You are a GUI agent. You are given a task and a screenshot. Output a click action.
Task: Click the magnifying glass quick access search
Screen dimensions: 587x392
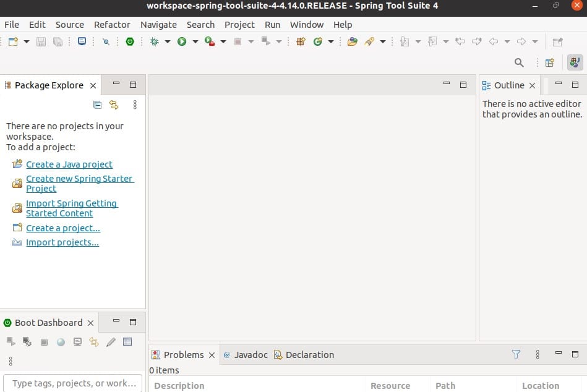(x=519, y=62)
